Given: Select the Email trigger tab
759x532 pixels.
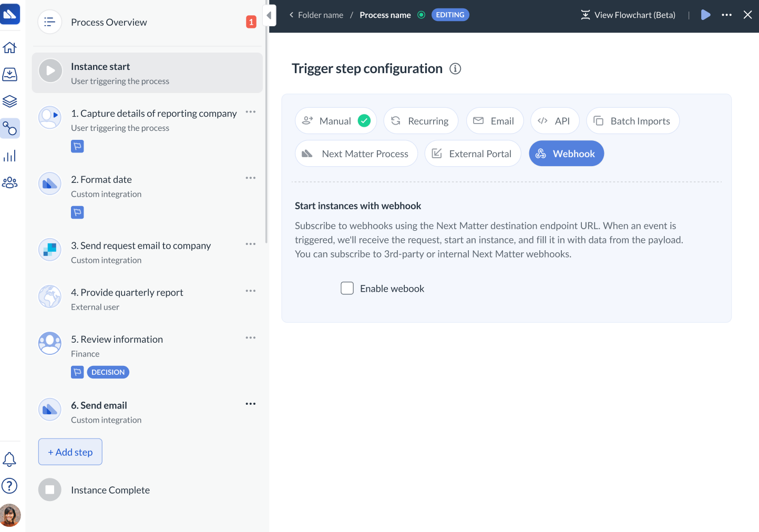Looking at the screenshot, I should point(495,121).
